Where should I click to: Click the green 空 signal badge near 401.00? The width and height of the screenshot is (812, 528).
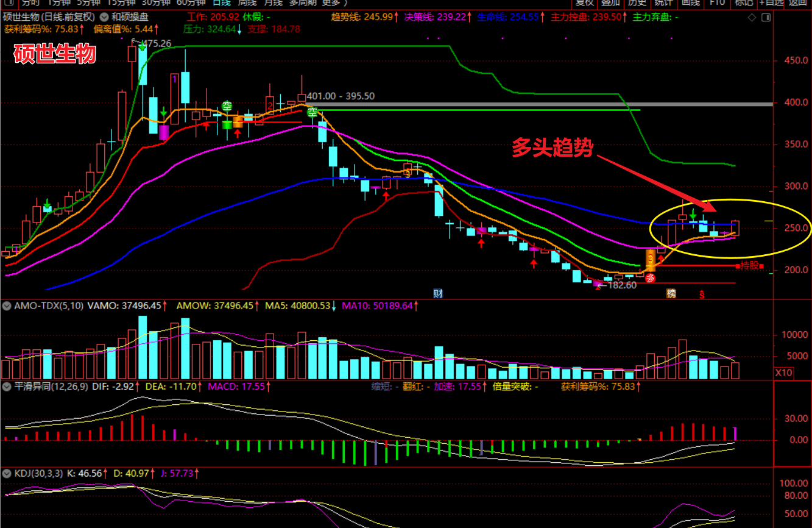tap(312, 112)
